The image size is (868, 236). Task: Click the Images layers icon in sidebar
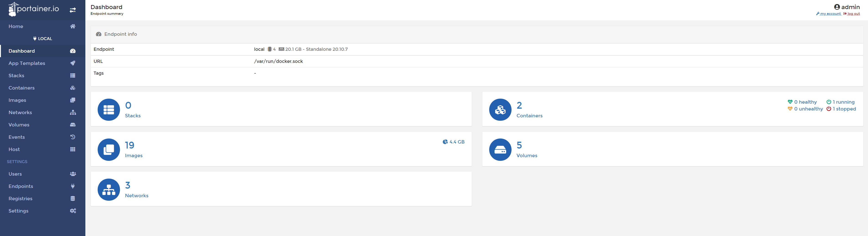tap(73, 100)
